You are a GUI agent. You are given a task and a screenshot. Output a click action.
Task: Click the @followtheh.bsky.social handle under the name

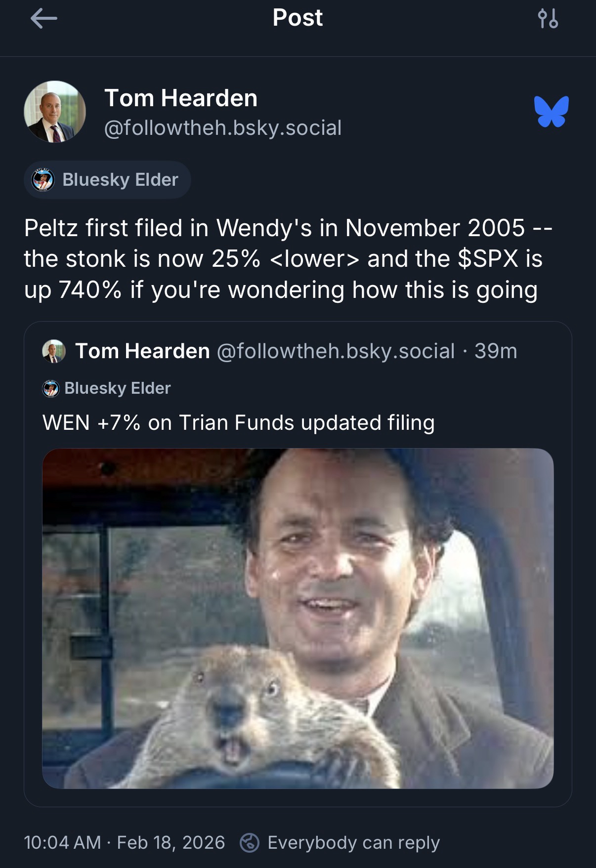pos(223,128)
